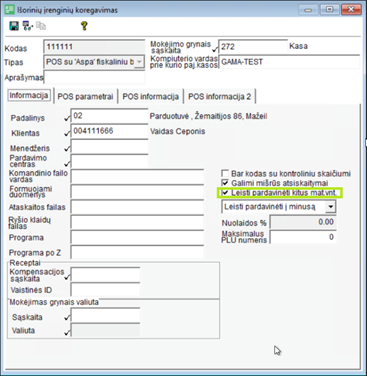367x376 pixels.
Task: Click the 'Kasa' label next to account 272
Action: 298,46
